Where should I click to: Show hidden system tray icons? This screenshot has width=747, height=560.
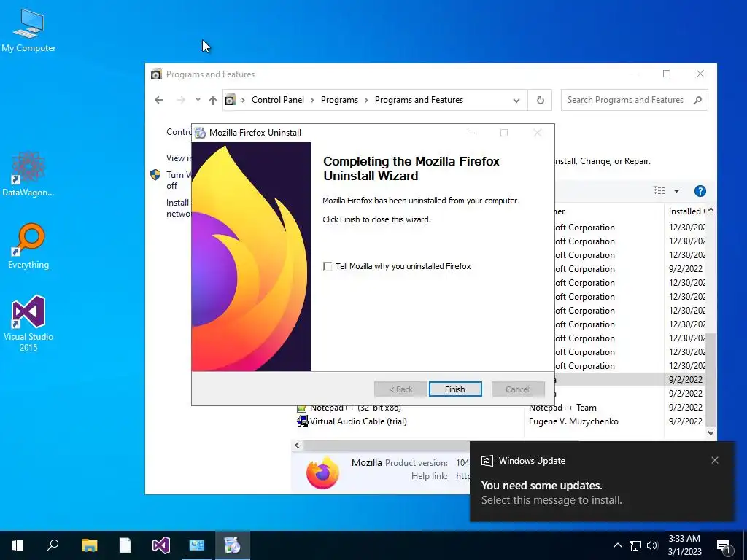(x=617, y=545)
